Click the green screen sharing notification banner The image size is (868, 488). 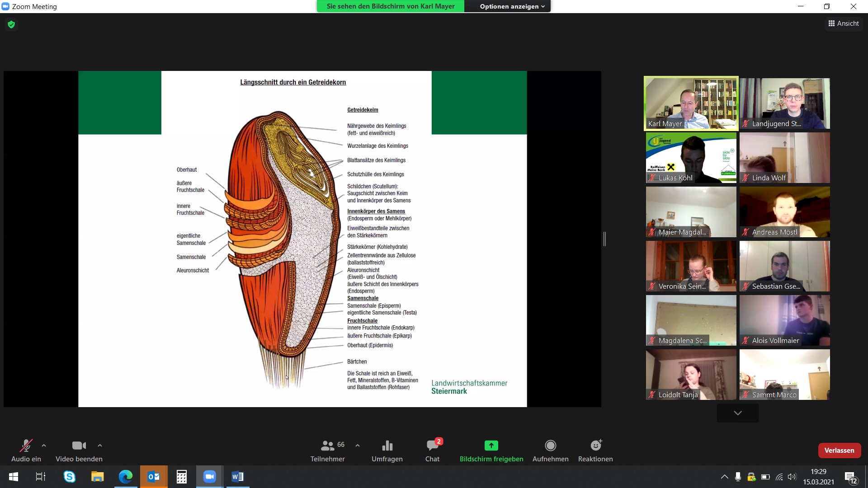pos(390,6)
